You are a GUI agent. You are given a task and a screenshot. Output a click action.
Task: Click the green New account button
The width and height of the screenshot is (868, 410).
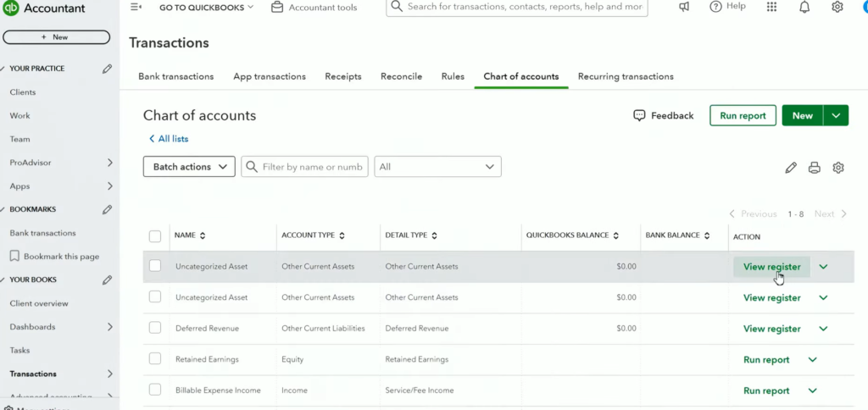[803, 116]
